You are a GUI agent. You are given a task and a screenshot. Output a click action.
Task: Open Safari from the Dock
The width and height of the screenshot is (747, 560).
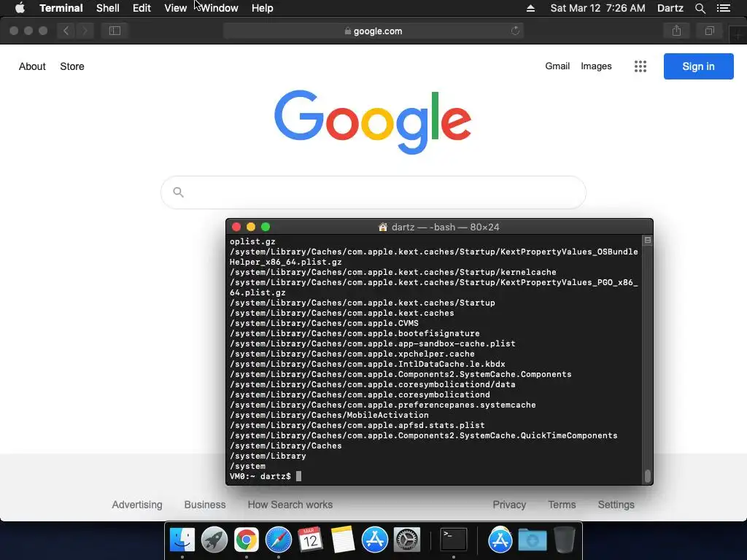point(278,540)
